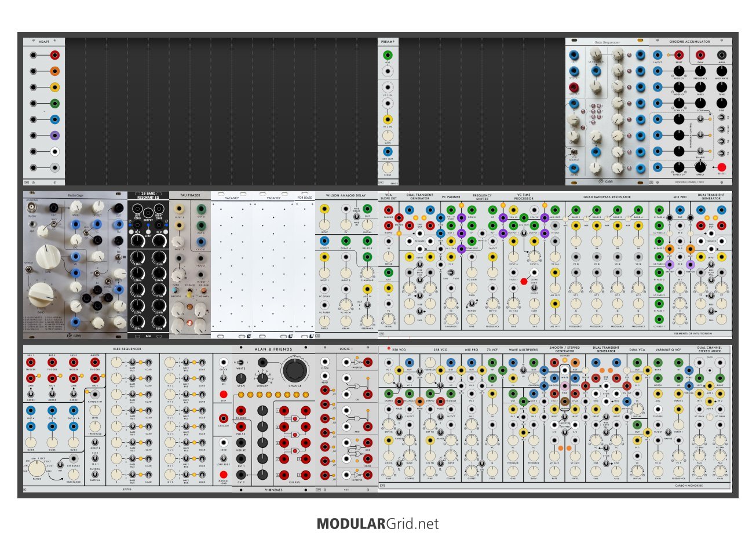Click the 'QUAD BANDPASS RESONATOR' module title

(607, 198)
